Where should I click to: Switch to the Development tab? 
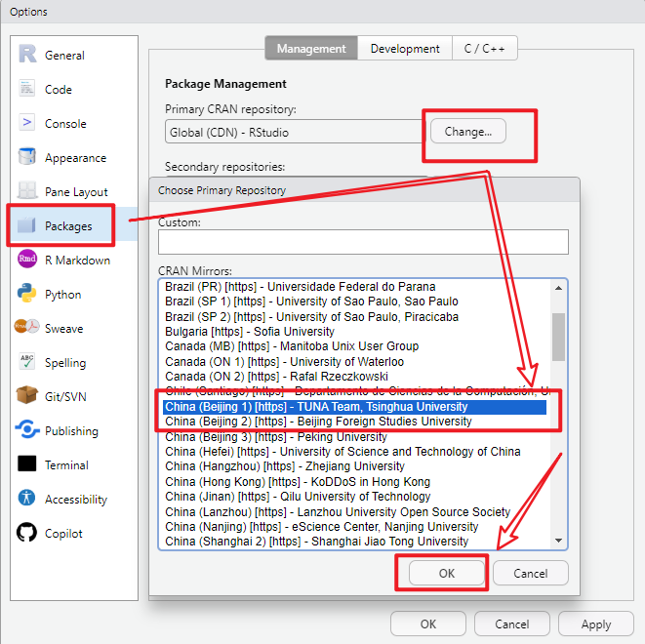[x=405, y=49]
